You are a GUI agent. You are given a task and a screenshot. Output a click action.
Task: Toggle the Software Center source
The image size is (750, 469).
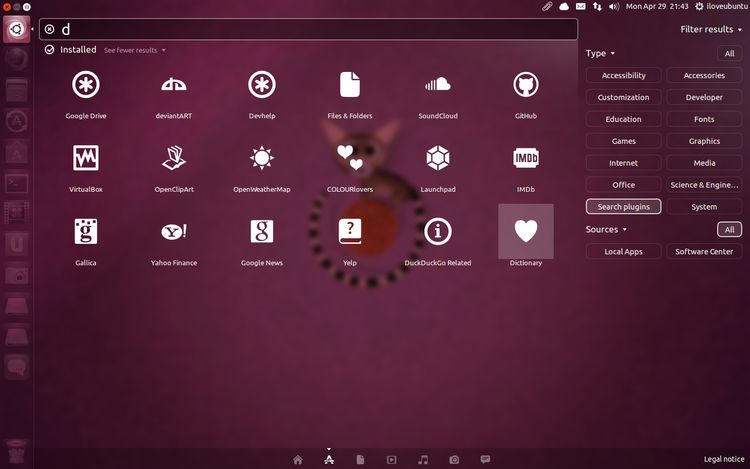[x=704, y=251]
